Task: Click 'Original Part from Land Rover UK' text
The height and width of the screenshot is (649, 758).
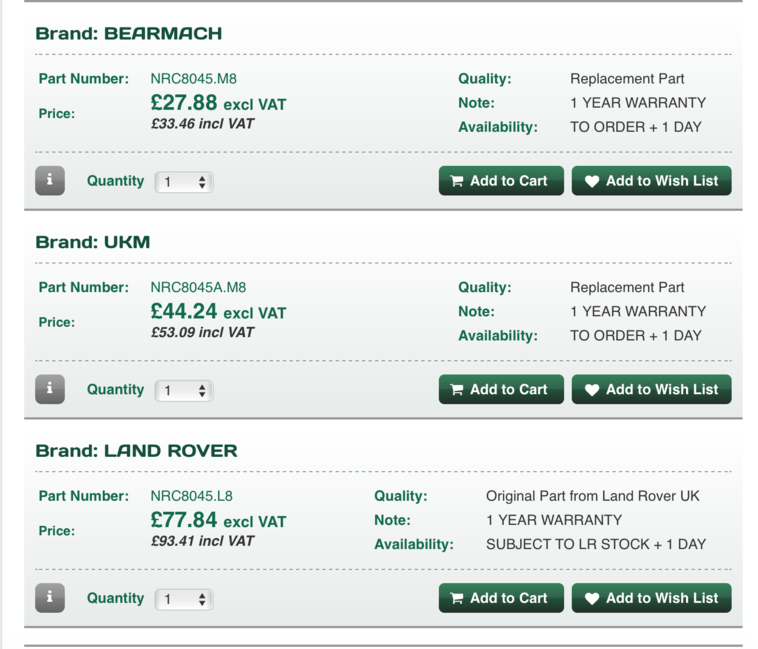Action: 593,496
